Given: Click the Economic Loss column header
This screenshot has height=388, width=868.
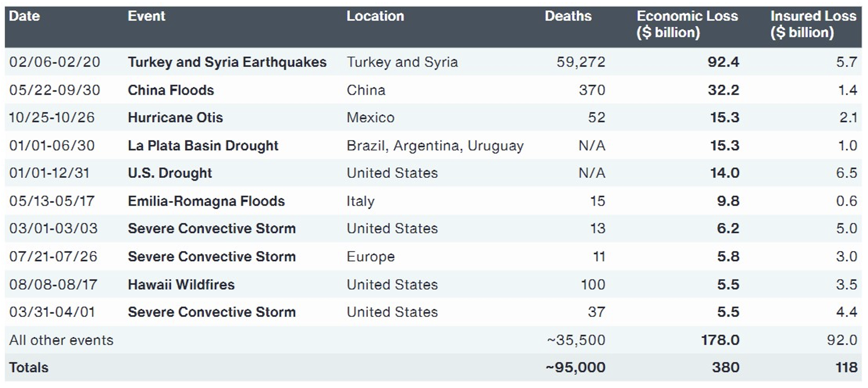Looking at the screenshot, I should (687, 24).
